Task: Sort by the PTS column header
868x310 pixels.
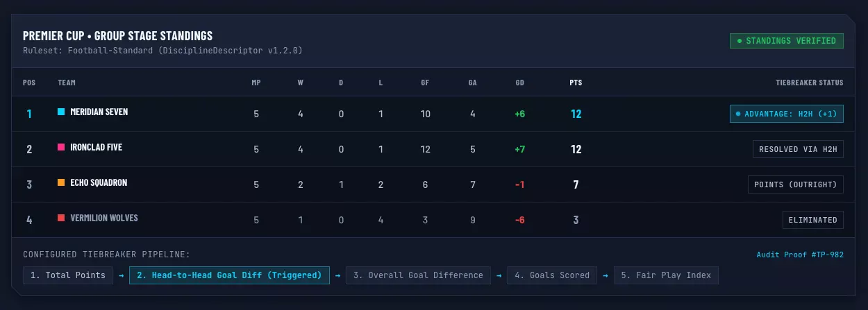Action: (x=576, y=83)
